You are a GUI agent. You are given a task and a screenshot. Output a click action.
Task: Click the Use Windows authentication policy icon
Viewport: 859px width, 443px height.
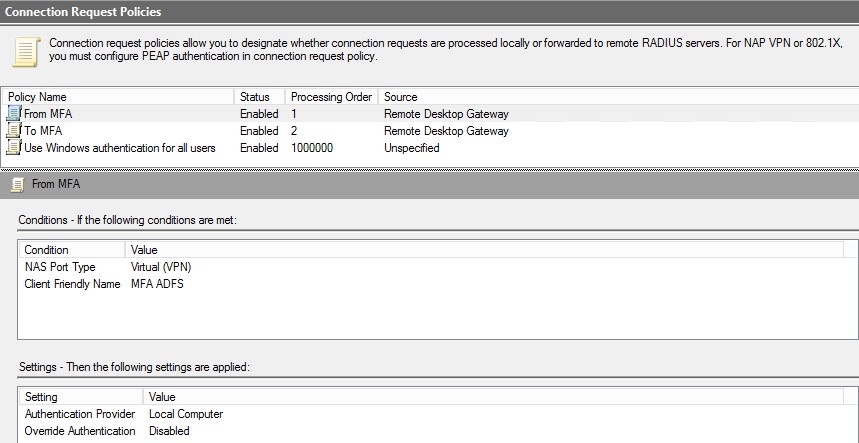[x=14, y=148]
